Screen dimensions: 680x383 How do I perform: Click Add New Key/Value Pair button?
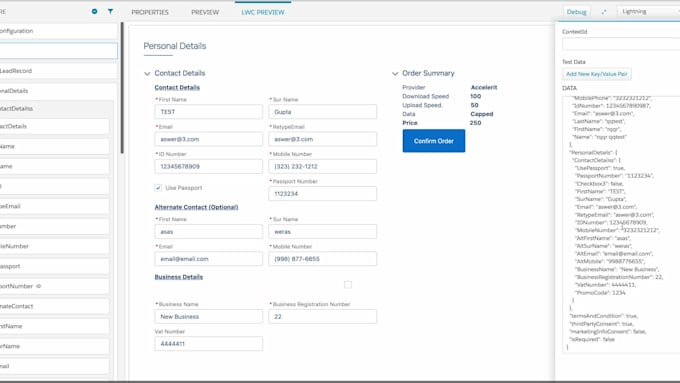[x=597, y=74]
